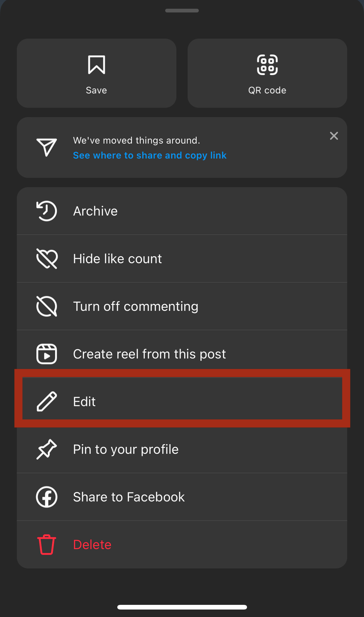Tap the crossed-out comment bubble icon
This screenshot has height=617, width=364.
pos(47,306)
